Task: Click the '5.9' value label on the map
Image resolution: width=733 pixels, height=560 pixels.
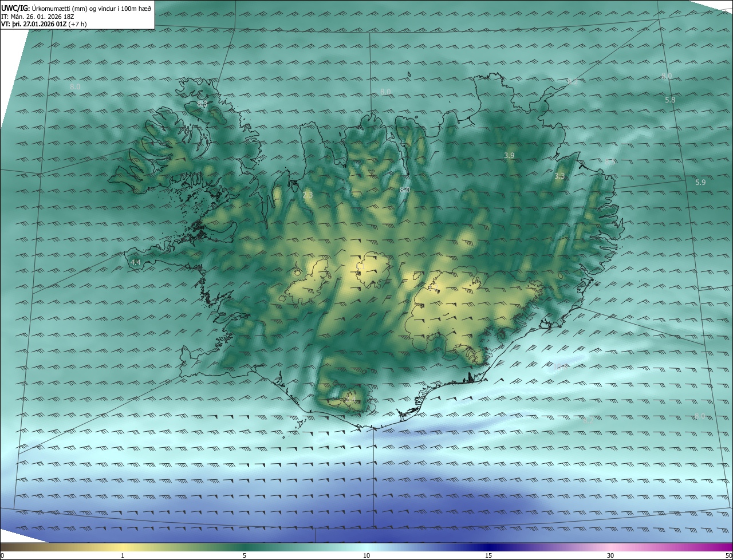Action: coord(700,182)
